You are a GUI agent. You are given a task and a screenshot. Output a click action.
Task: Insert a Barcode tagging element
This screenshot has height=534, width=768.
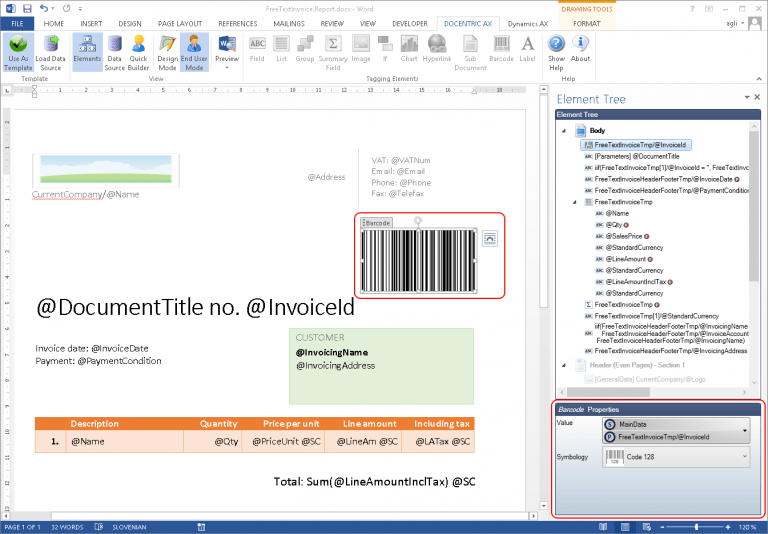pyautogui.click(x=502, y=49)
